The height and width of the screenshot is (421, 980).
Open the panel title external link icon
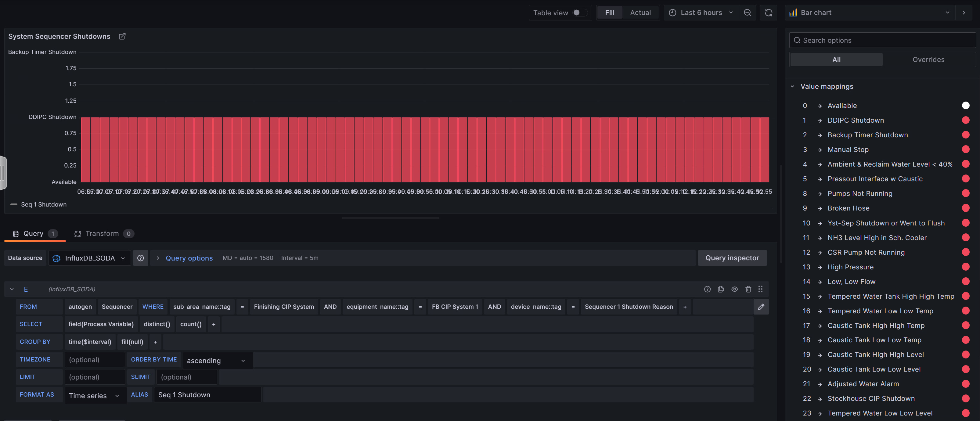(x=122, y=36)
